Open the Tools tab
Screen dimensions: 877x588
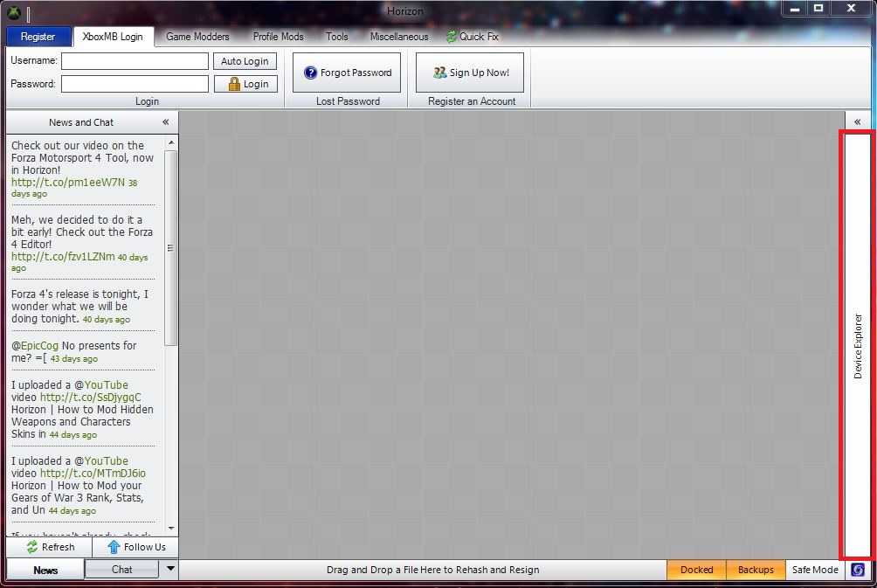(x=336, y=37)
